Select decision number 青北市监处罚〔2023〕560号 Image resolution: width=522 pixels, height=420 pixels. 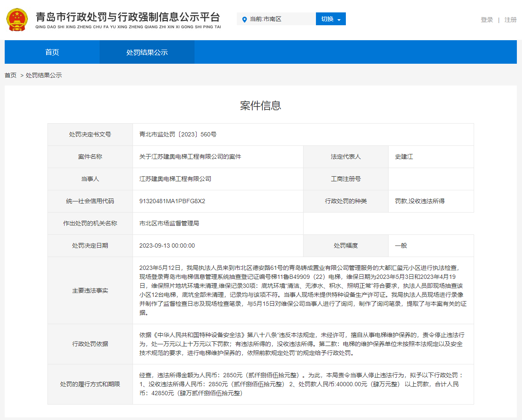pyautogui.click(x=178, y=134)
